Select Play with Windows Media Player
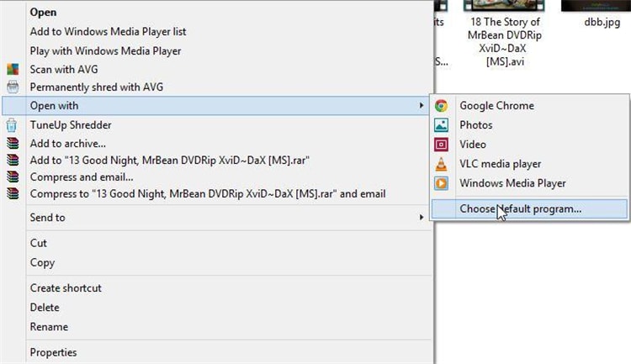Screen dimensions: 631x364 point(105,50)
